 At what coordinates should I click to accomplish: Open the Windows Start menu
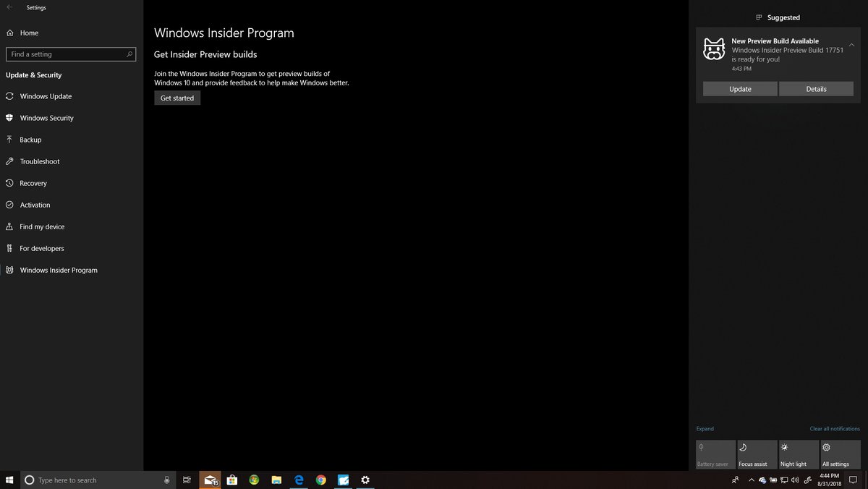coord(9,480)
